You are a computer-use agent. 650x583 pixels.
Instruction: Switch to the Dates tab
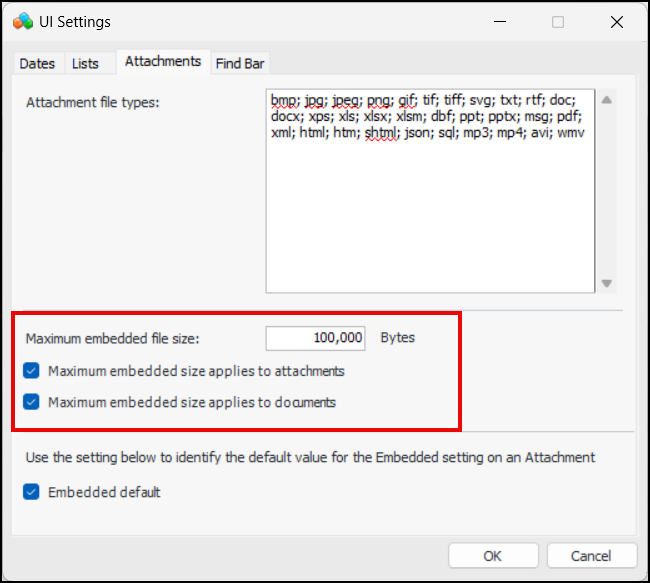coord(37,63)
